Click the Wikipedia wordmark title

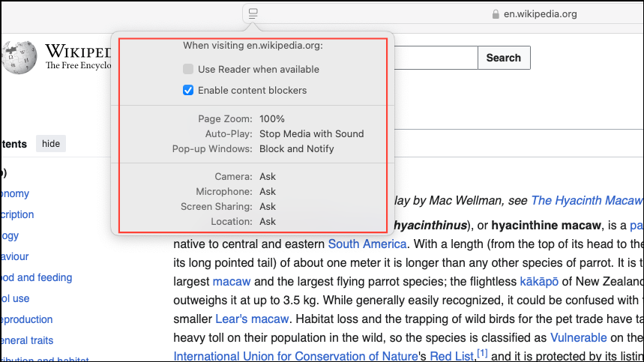[x=78, y=51]
